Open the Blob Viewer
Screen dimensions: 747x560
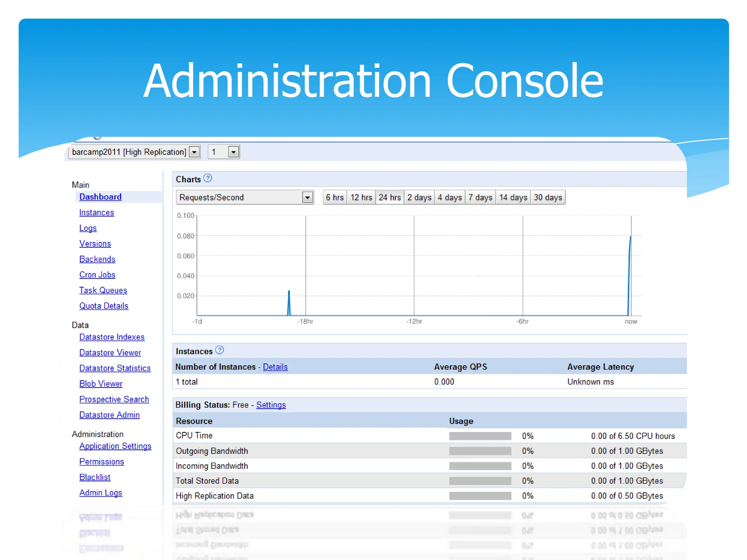(x=101, y=384)
